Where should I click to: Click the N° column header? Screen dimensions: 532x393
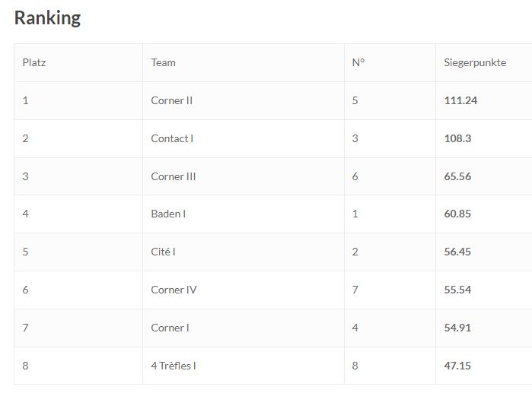coord(358,62)
